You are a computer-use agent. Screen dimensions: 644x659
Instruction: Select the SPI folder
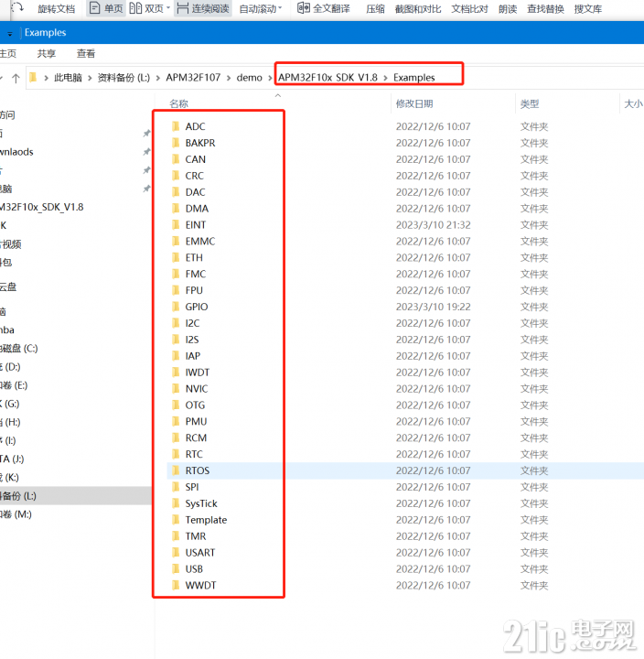(x=191, y=487)
